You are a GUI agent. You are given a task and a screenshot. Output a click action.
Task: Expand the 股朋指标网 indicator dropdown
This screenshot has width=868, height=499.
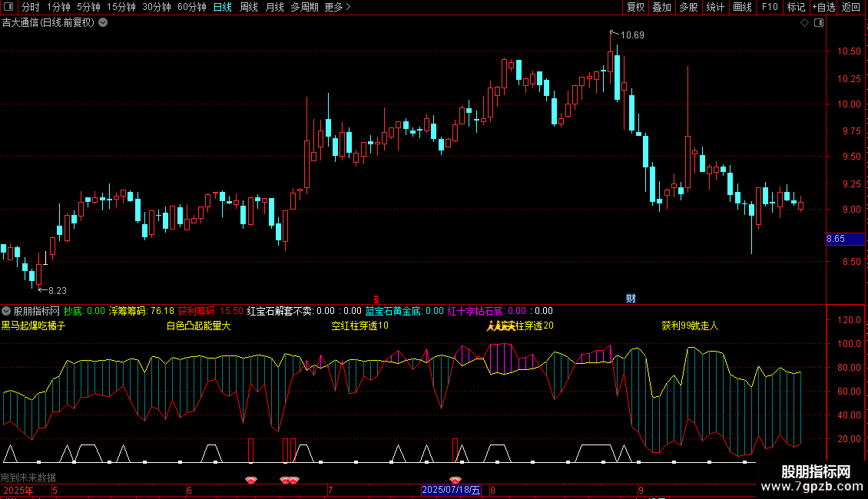click(6, 311)
